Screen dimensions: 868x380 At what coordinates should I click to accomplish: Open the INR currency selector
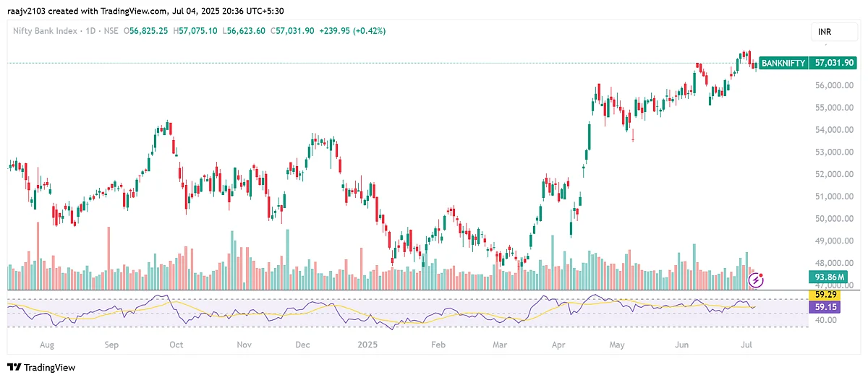pyautogui.click(x=833, y=33)
